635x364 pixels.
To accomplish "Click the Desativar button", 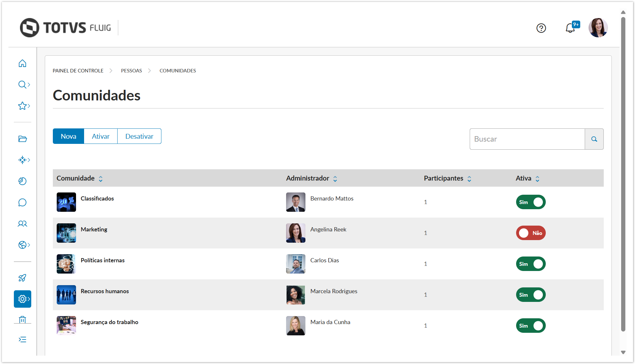I will [x=139, y=136].
